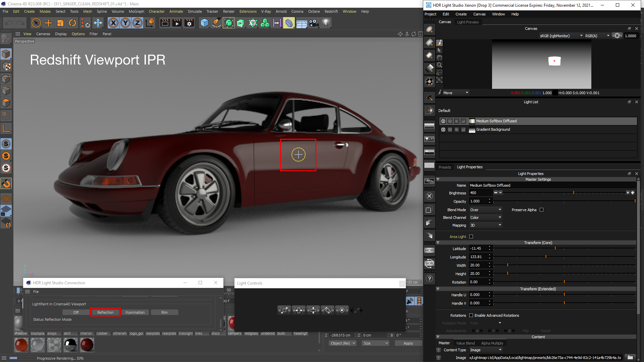The height and width of the screenshot is (362, 644).
Task: Select Rim LightPaint mode
Action: (164, 312)
